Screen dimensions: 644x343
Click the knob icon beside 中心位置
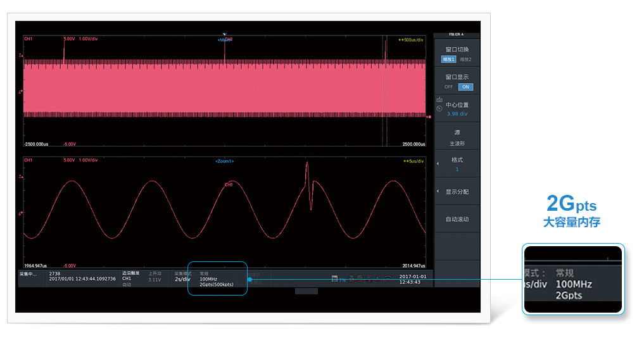click(439, 109)
